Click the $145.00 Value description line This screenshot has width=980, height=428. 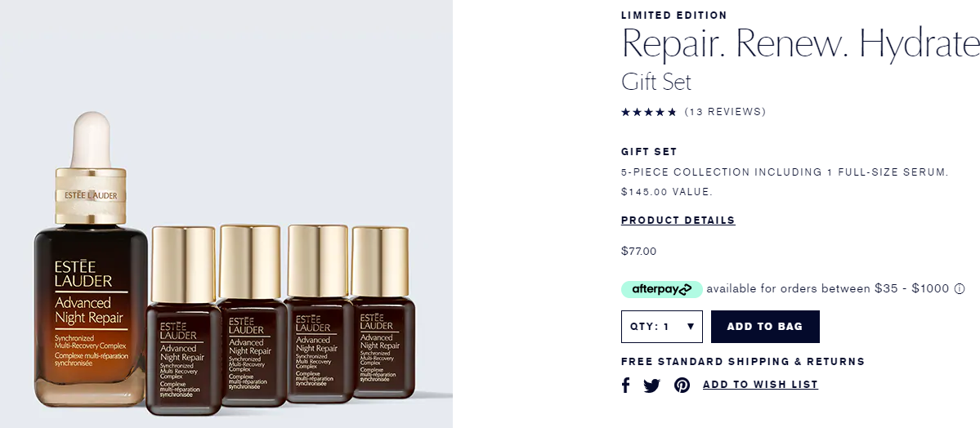(x=667, y=192)
